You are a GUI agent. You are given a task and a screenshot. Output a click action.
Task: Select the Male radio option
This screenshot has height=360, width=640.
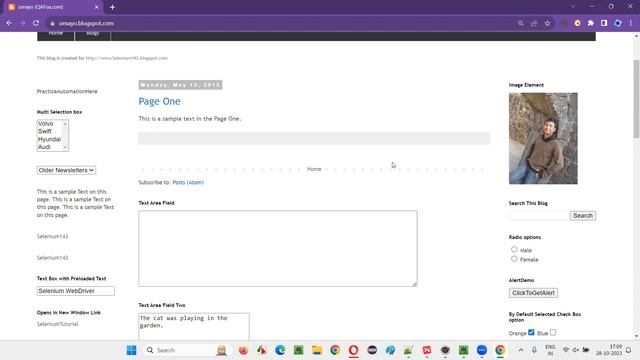point(514,249)
